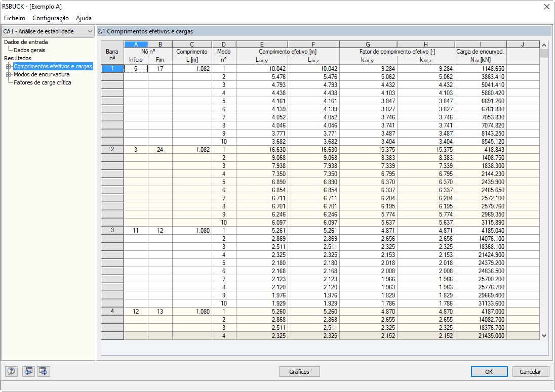Select Dados gerais in the tree
Image resolution: width=555 pixels, height=392 pixels.
pyautogui.click(x=29, y=50)
